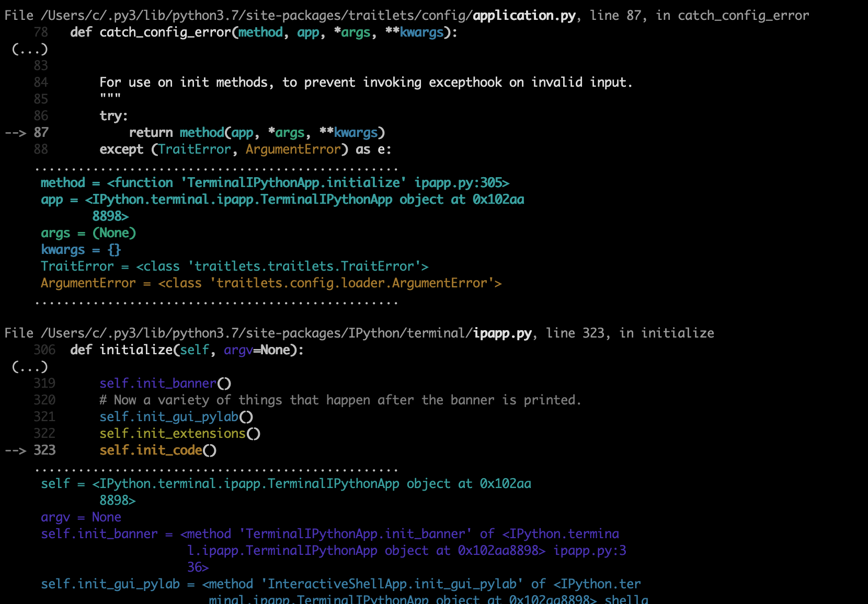Screen dimensions: 868x604
Task: Click the bold ipapp.py filename in second header
Action: pyautogui.click(x=502, y=333)
